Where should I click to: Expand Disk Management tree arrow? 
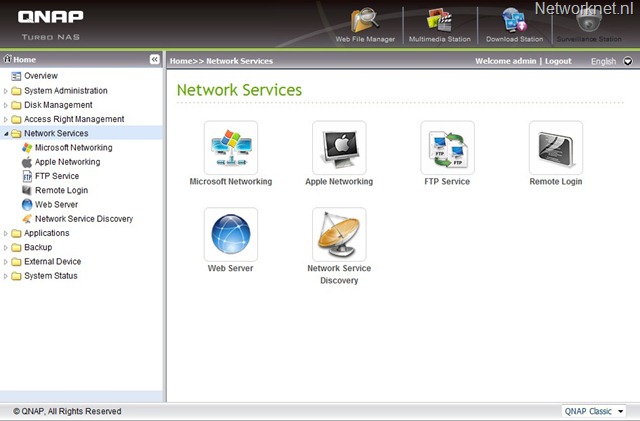(x=5, y=105)
